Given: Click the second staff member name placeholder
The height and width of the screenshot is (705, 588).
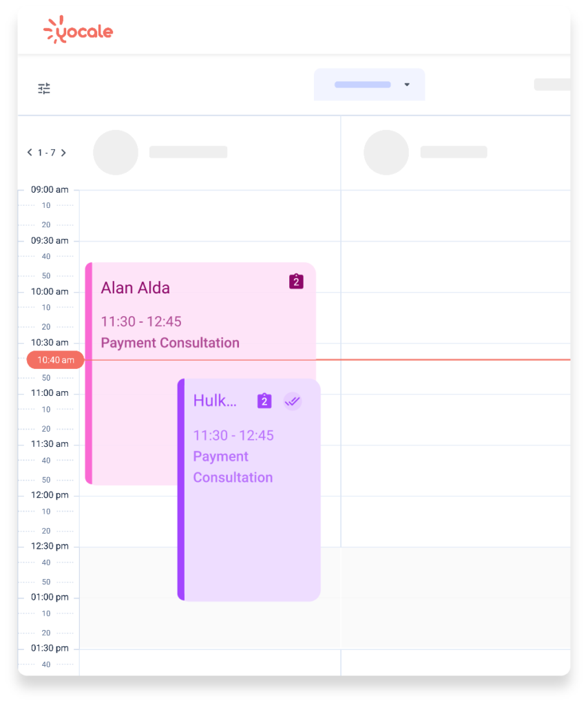Looking at the screenshot, I should point(454,152).
